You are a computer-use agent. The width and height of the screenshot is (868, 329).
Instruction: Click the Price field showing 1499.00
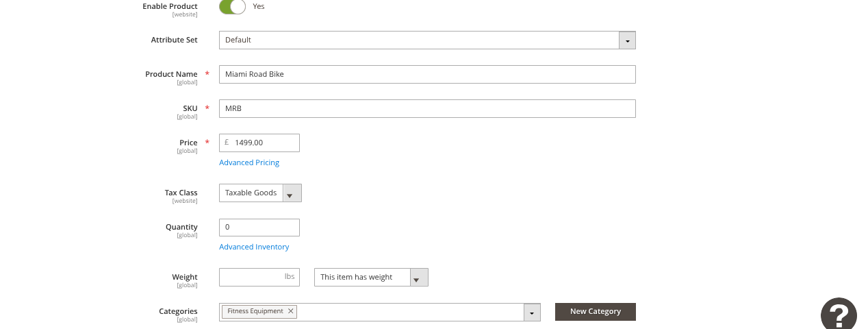(264, 143)
